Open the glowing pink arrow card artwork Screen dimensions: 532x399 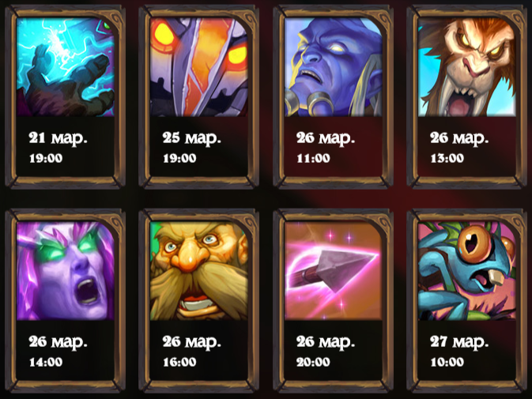click(333, 271)
